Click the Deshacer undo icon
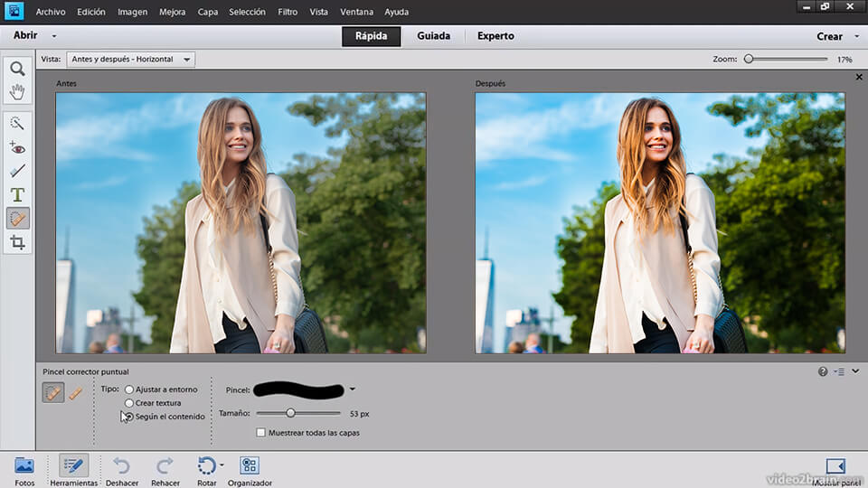The width and height of the screenshot is (868, 488). click(121, 465)
